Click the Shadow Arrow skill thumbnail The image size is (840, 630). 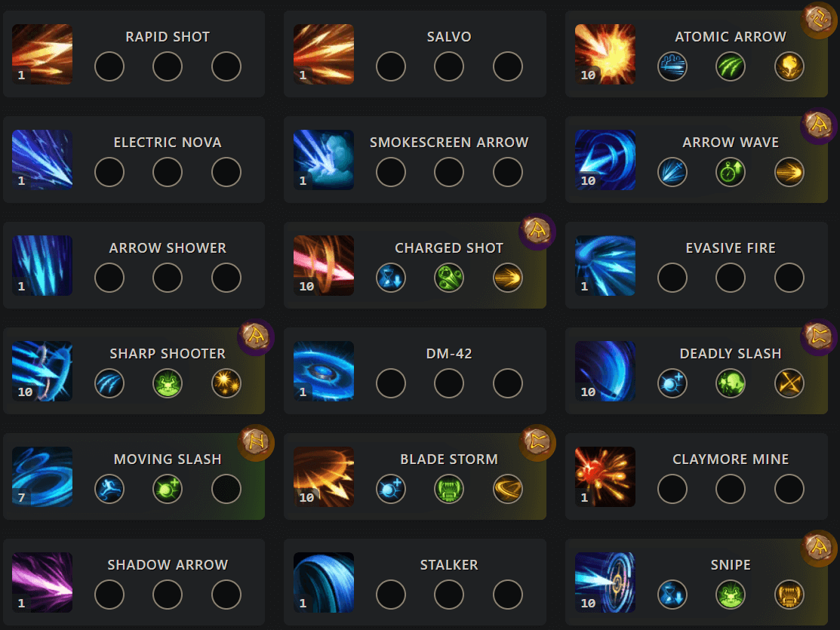(x=42, y=582)
